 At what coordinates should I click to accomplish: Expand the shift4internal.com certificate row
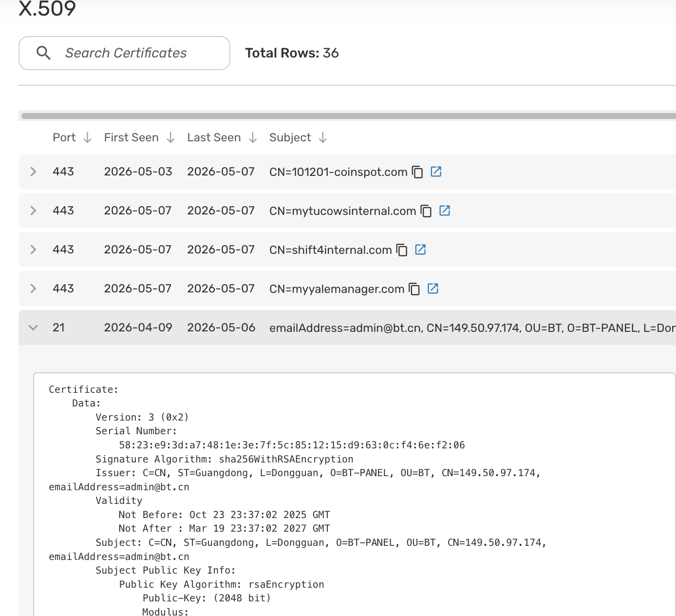(x=33, y=250)
